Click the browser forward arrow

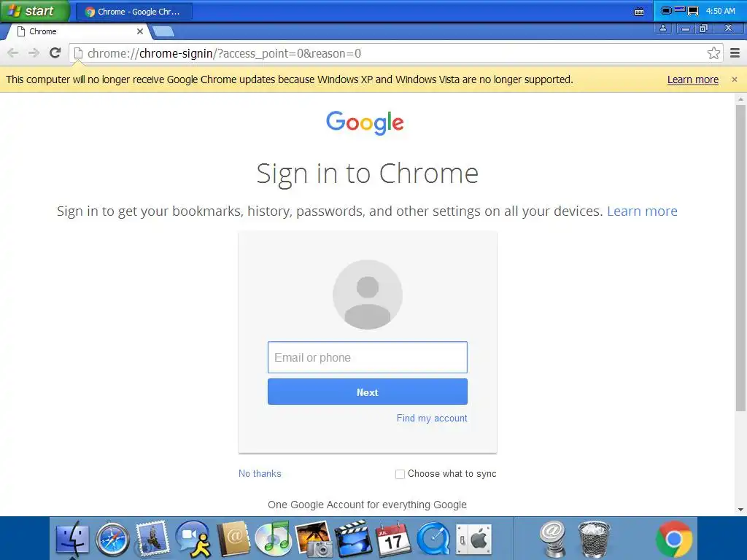coord(34,52)
